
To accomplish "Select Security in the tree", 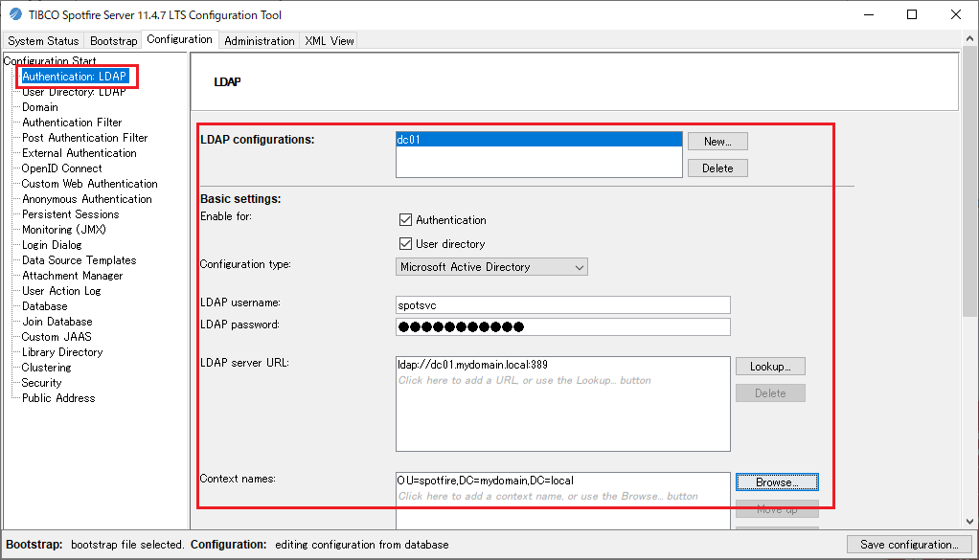I will tap(41, 382).
